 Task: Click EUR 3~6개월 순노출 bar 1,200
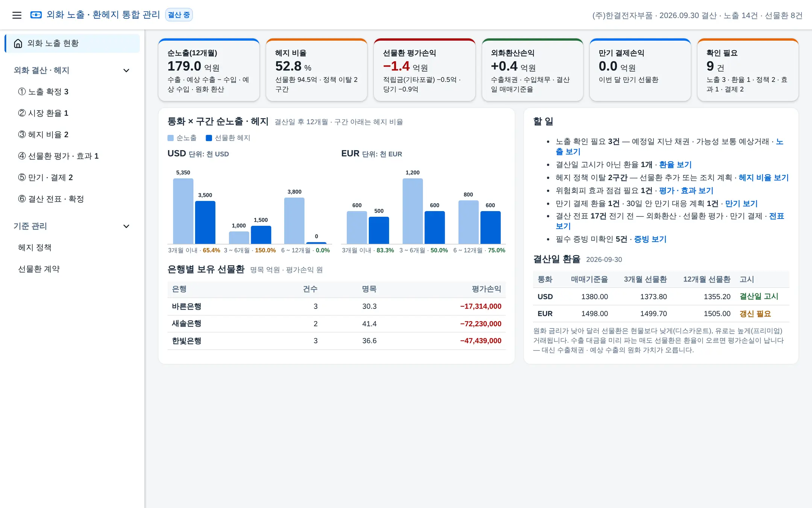coord(413,211)
